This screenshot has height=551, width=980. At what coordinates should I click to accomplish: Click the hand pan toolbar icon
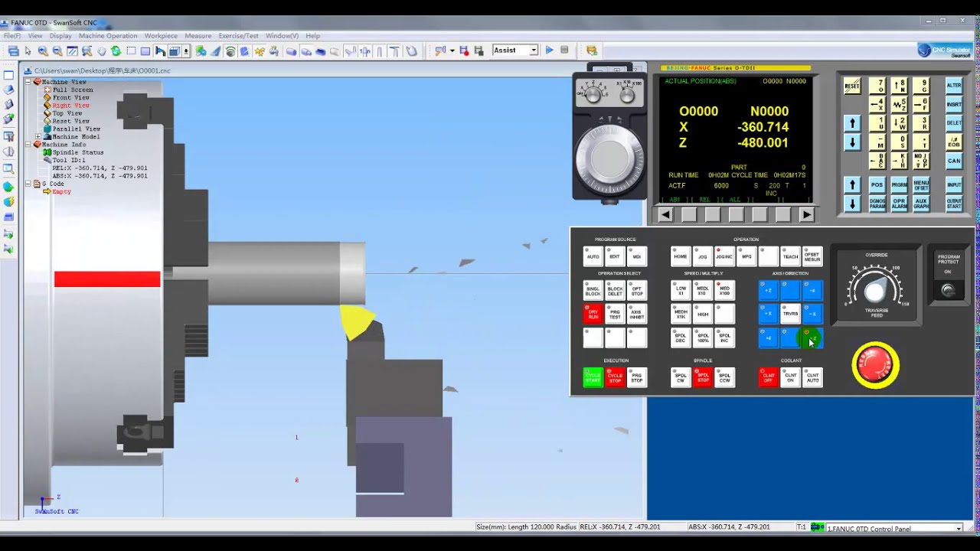(x=101, y=51)
